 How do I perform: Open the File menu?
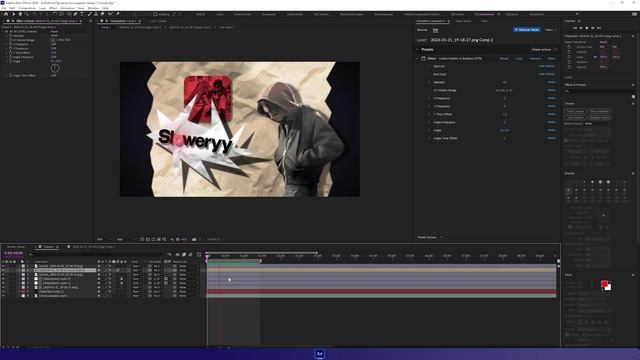(4, 8)
